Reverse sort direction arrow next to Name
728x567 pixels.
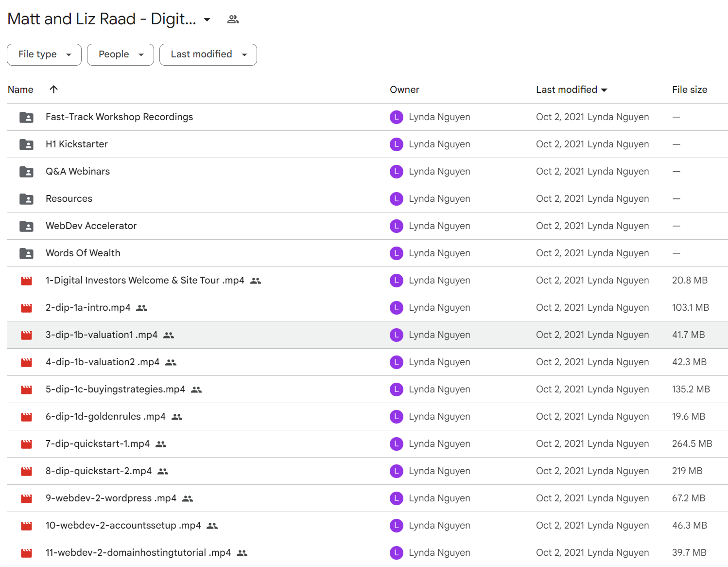click(x=54, y=89)
